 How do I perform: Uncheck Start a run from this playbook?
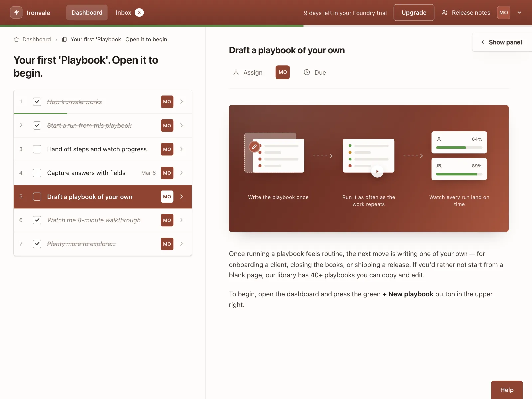click(x=37, y=125)
